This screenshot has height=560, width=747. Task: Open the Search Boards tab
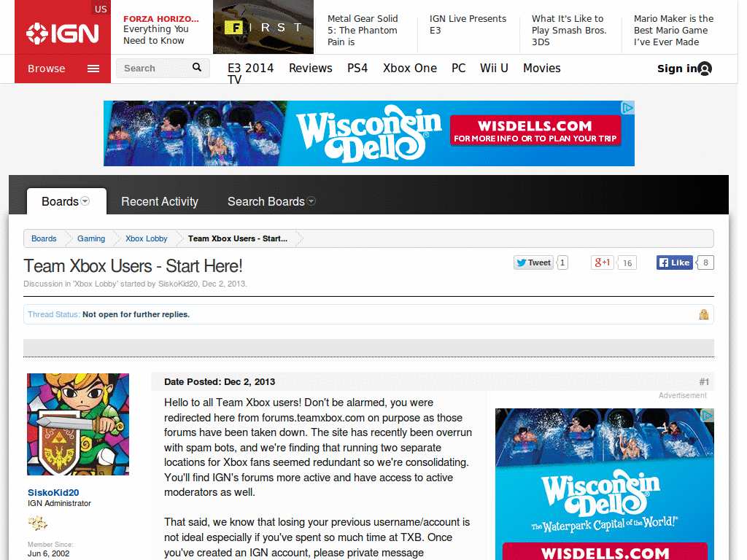[266, 201]
